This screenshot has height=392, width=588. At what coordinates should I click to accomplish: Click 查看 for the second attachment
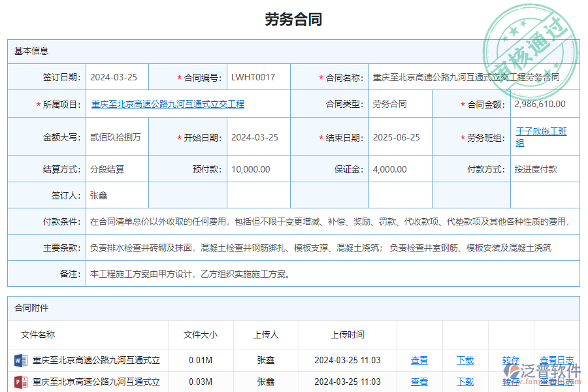point(419,382)
